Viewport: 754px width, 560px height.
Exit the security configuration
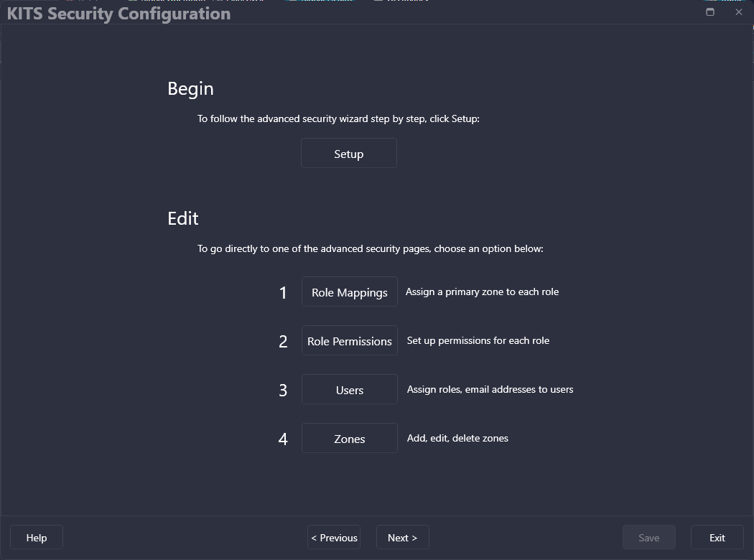point(717,538)
